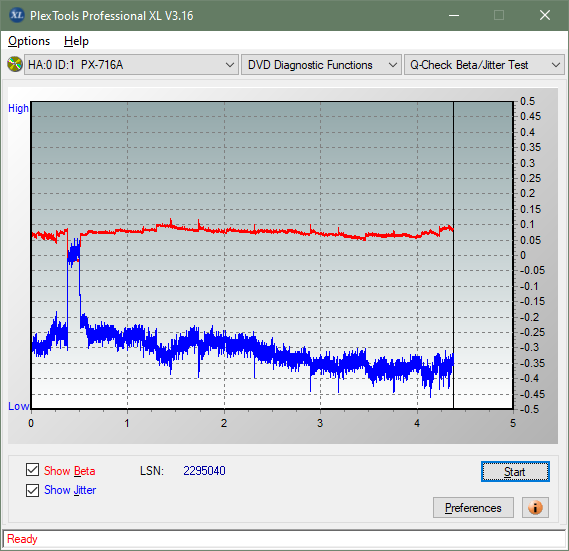This screenshot has height=551, width=569.
Task: Open the Help menu
Action: coord(76,41)
